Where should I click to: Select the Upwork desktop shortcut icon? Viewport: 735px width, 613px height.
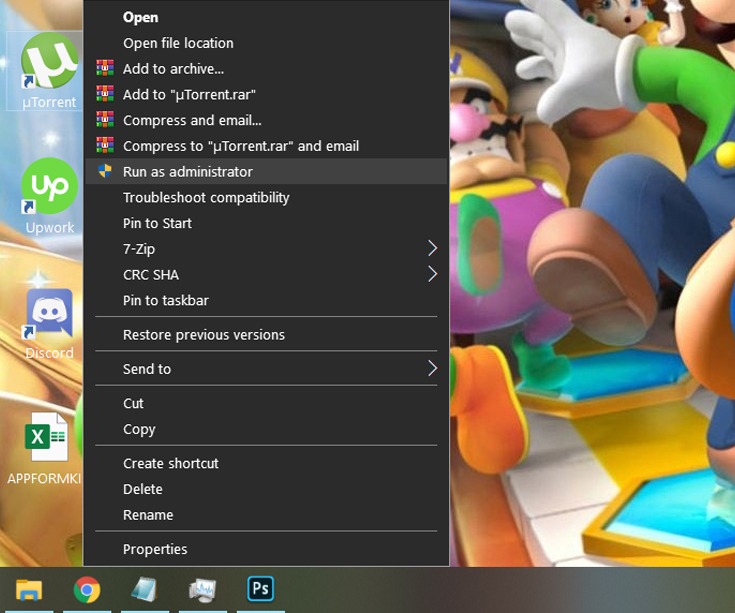point(49,186)
